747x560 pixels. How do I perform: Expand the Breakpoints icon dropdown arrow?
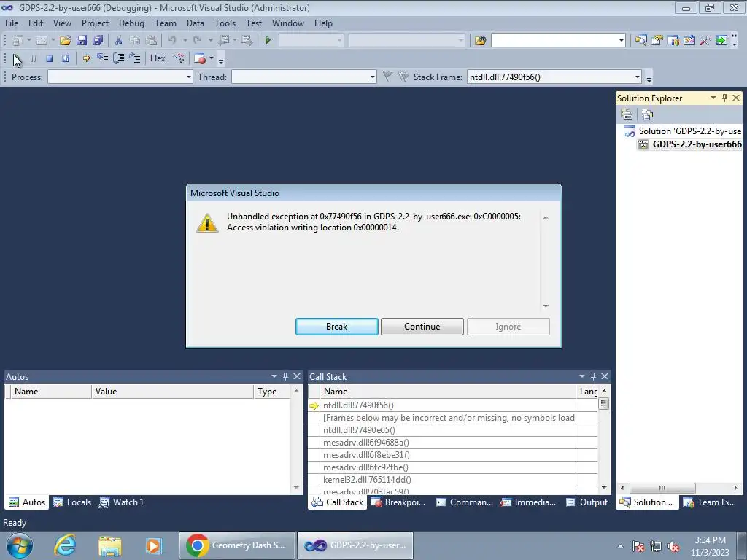point(211,58)
